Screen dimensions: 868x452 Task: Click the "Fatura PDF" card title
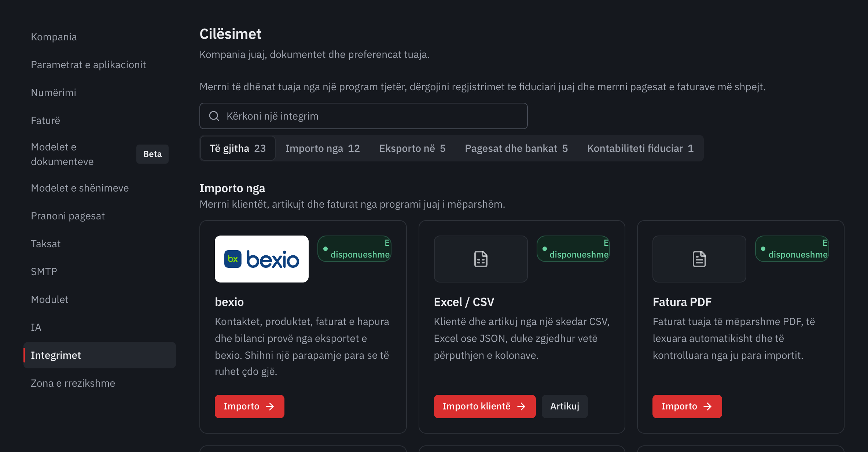(x=682, y=302)
